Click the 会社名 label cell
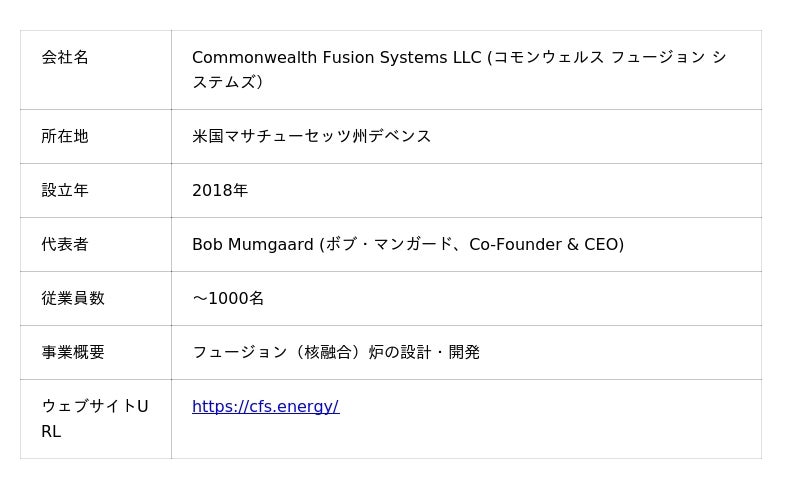Viewport: 800px width, 489px height. pyautogui.click(x=65, y=57)
